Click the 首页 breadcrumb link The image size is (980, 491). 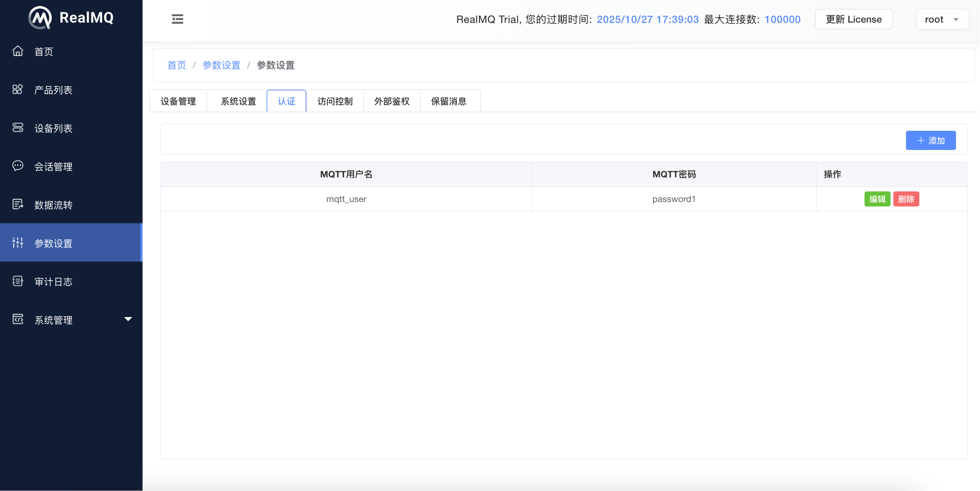point(176,65)
